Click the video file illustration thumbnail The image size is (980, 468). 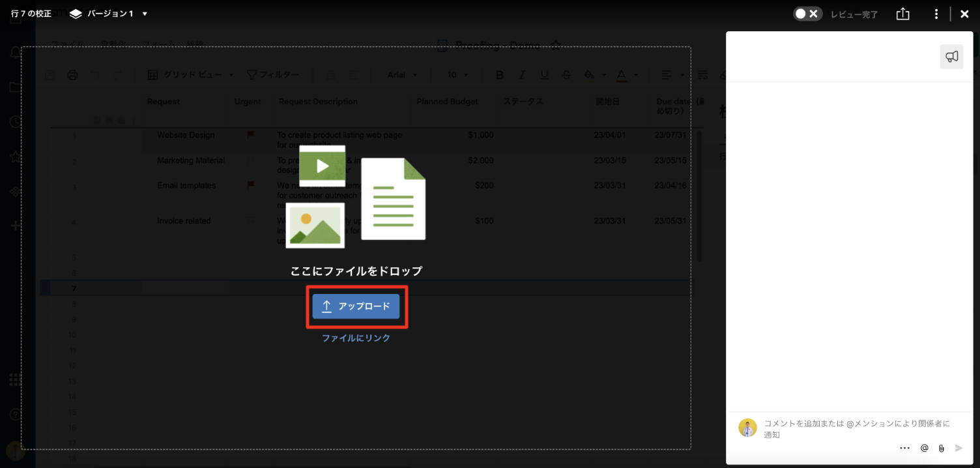click(322, 166)
